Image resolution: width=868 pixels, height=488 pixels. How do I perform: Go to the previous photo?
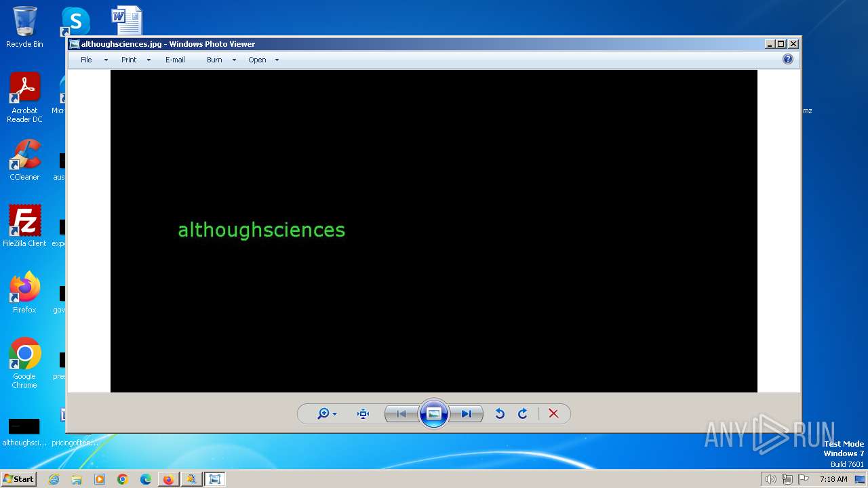click(x=401, y=413)
